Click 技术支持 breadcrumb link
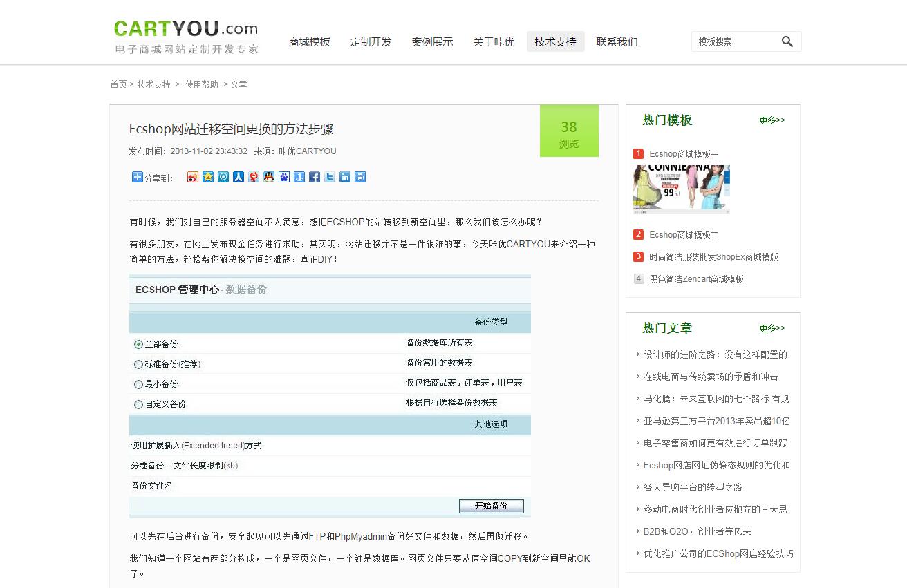The width and height of the screenshot is (907, 588). pos(153,84)
